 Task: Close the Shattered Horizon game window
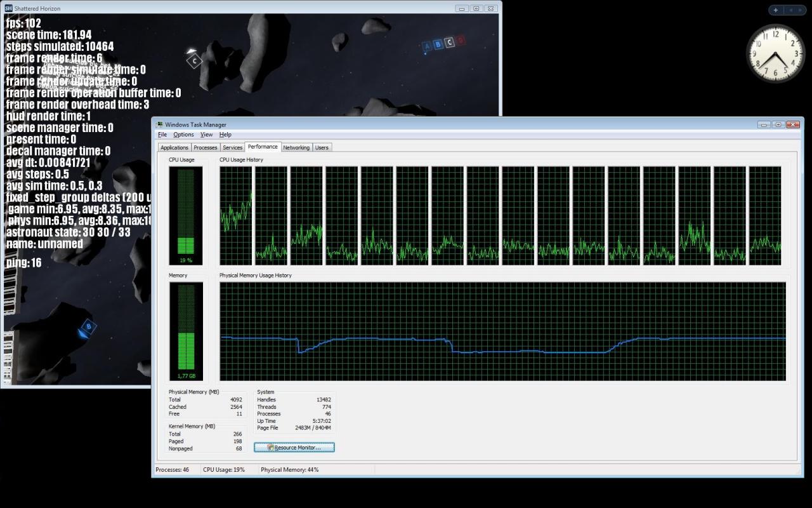point(491,8)
